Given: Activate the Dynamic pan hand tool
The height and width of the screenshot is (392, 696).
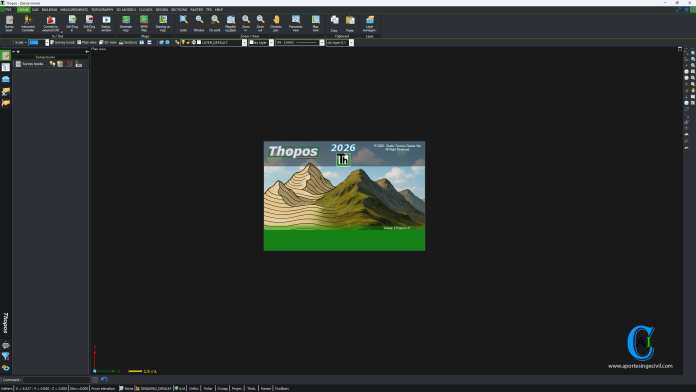Looking at the screenshot, I should tap(276, 23).
